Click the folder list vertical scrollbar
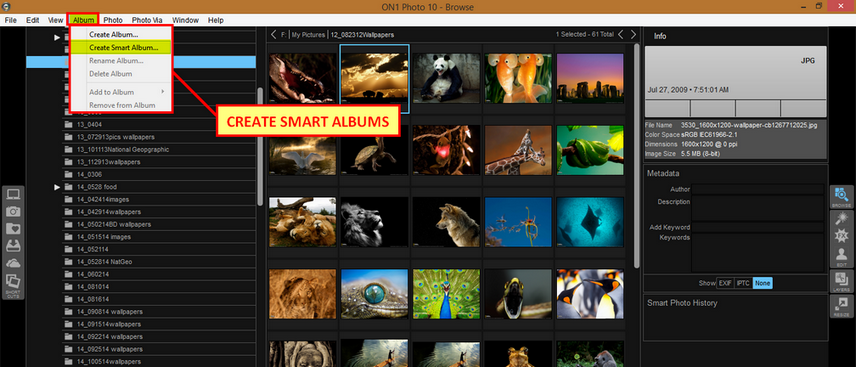Image resolution: width=856 pixels, height=367 pixels. click(260, 146)
